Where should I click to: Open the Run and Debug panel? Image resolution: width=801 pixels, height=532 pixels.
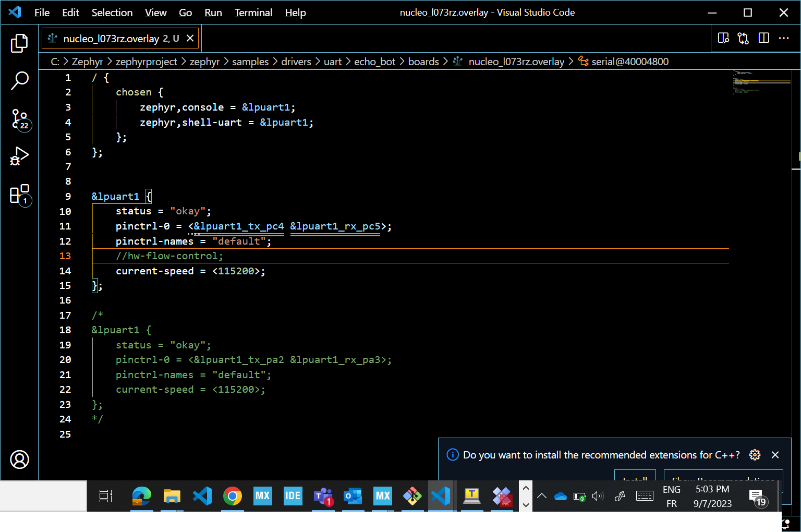pos(19,155)
